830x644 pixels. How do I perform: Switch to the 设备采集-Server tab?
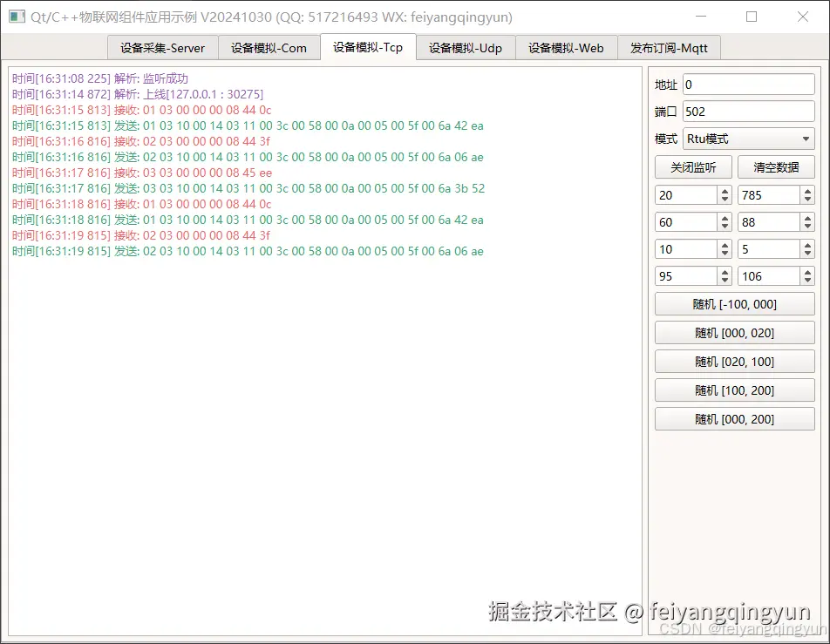162,48
